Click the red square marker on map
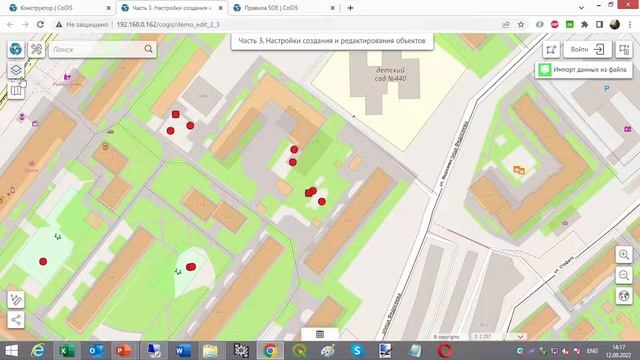The width and height of the screenshot is (640, 360). click(x=176, y=114)
